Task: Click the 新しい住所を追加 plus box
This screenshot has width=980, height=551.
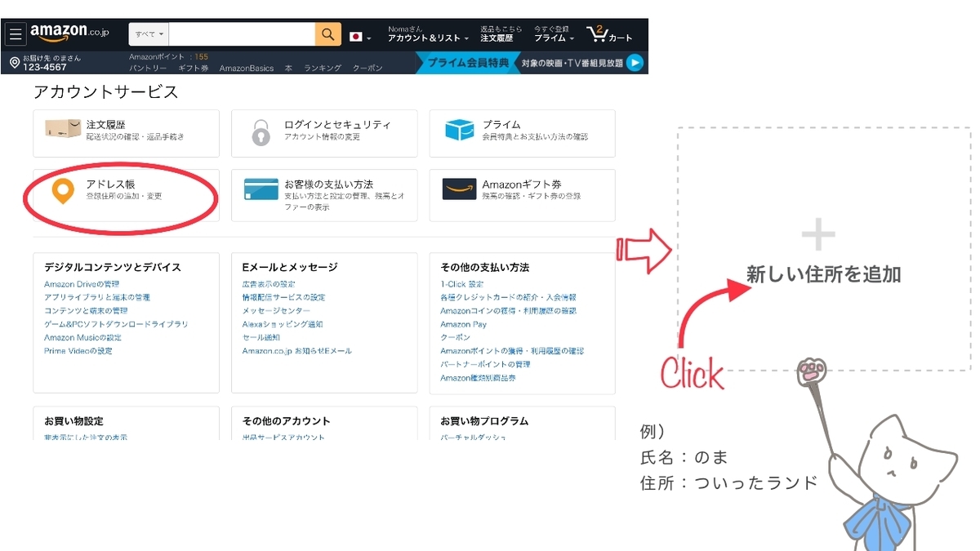Action: tap(823, 249)
